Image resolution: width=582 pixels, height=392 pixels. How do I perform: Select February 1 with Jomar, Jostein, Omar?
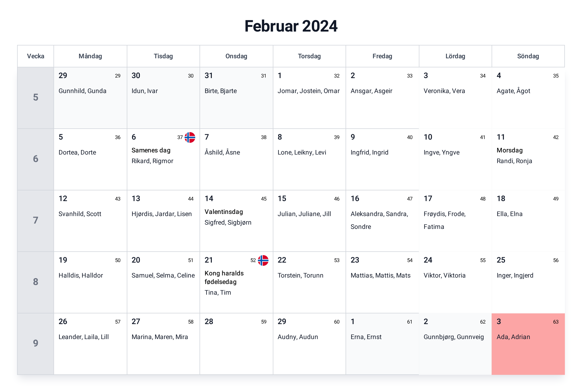[309, 98]
